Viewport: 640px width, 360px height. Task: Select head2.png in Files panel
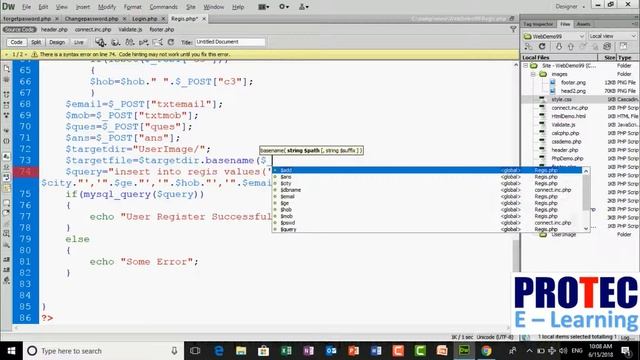point(573,91)
